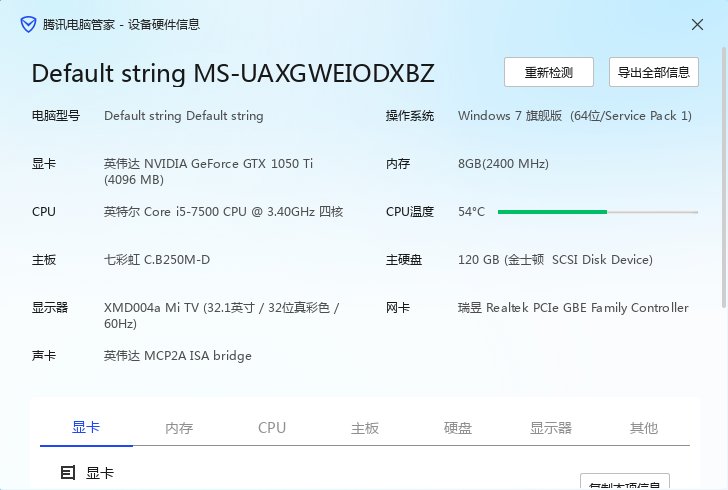Click the Realtek PCIe GBE Family Controller text

pos(573,307)
